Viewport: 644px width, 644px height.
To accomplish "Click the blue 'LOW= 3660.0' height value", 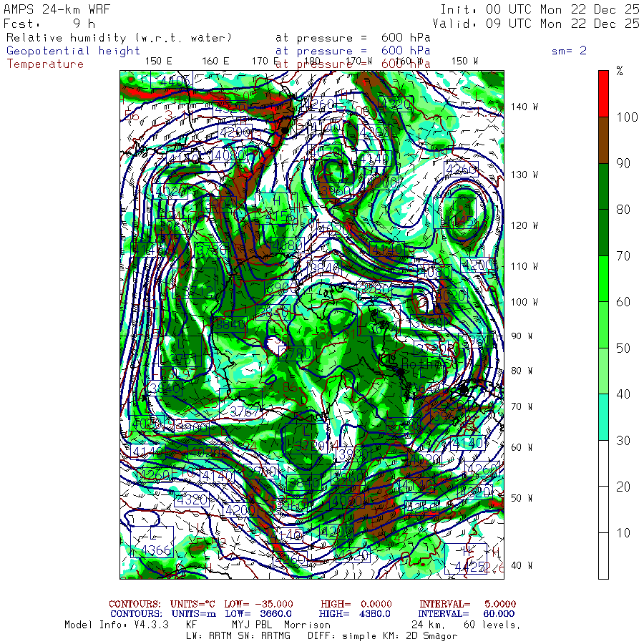I will (x=258, y=614).
